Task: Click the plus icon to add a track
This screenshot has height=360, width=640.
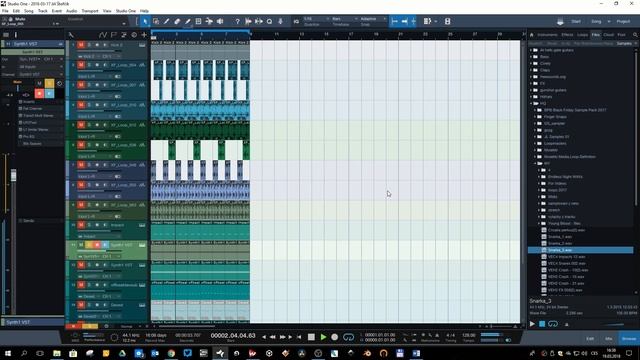Action: pyautogui.click(x=144, y=35)
